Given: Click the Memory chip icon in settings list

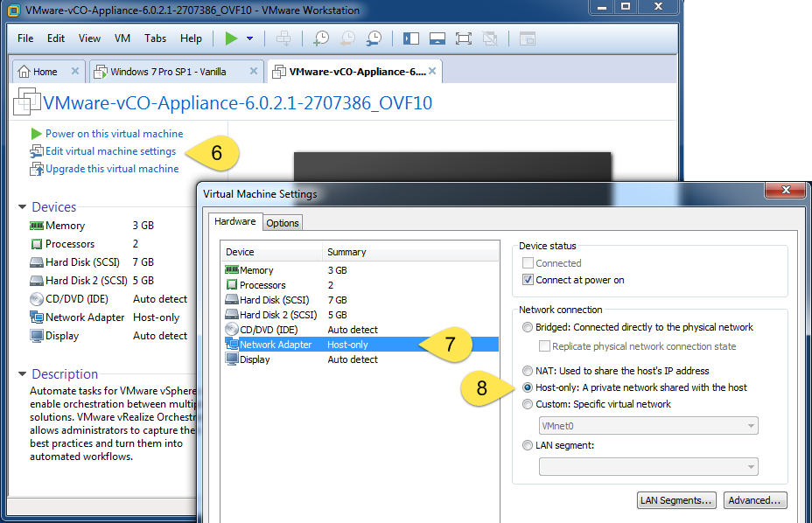Looking at the screenshot, I should [x=232, y=269].
